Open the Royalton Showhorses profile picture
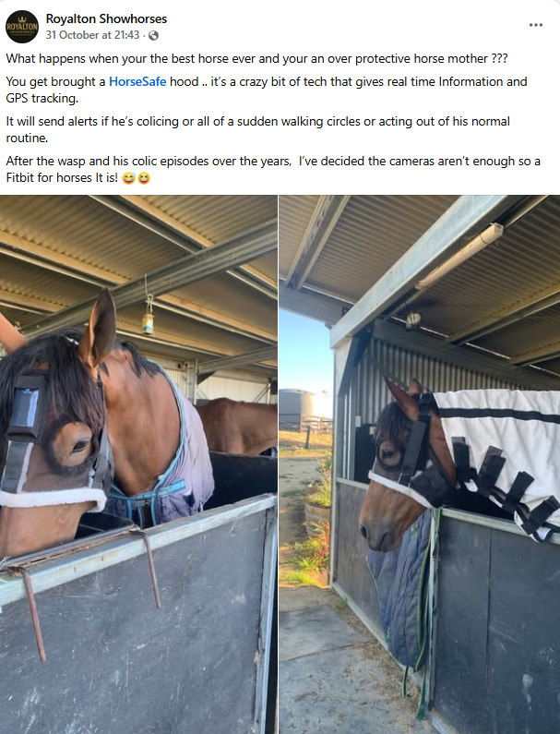Image resolution: width=560 pixels, height=734 pixels. tap(22, 27)
